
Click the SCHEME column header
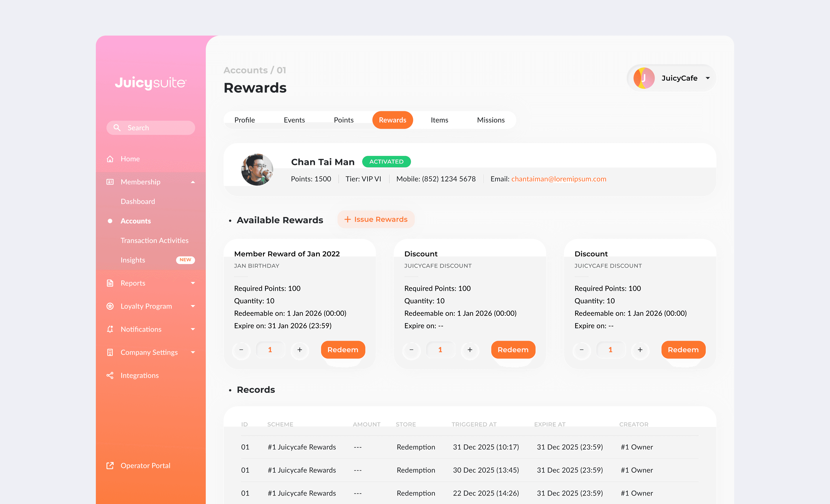tap(280, 424)
